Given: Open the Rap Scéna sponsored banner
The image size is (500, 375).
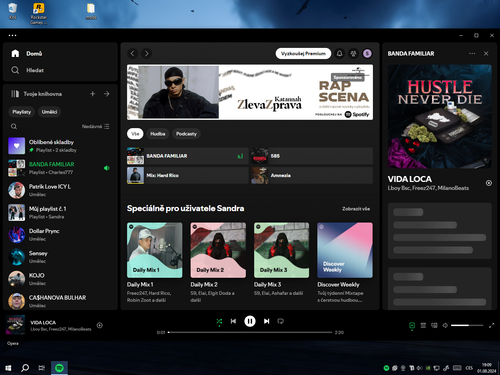Looking at the screenshot, I should pos(250,92).
